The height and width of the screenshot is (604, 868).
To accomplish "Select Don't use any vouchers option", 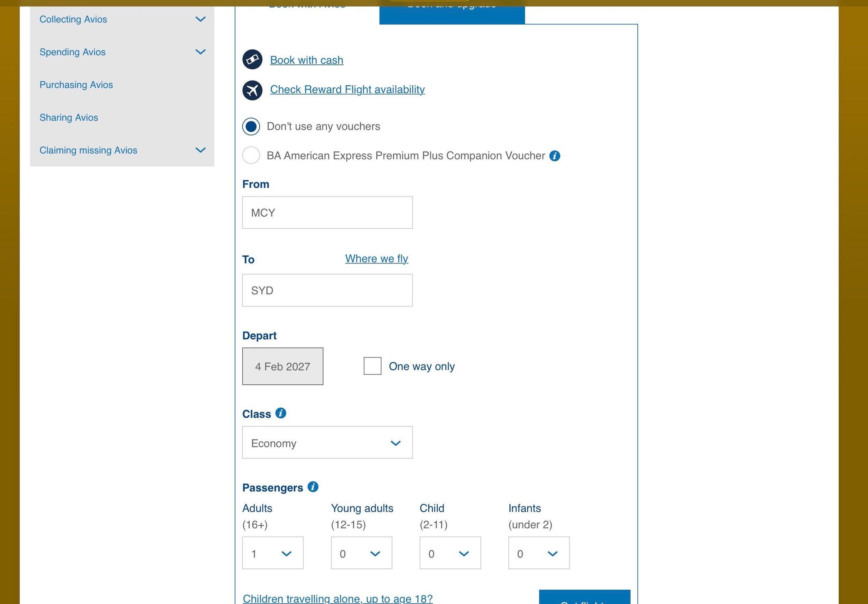I will [x=251, y=127].
